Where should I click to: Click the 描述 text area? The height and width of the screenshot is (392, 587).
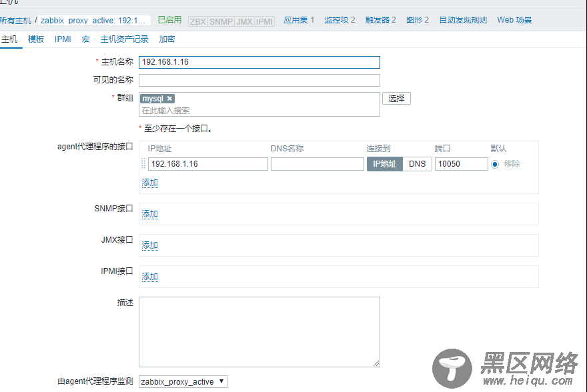click(x=259, y=332)
